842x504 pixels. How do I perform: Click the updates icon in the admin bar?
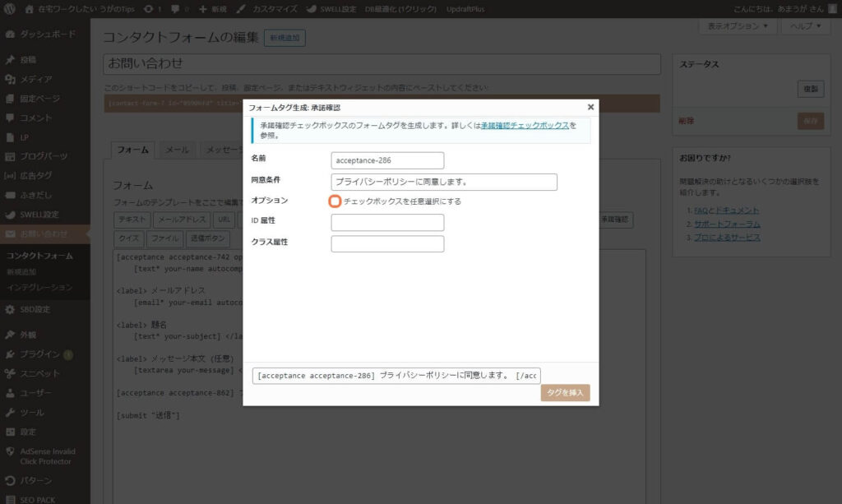tap(149, 8)
